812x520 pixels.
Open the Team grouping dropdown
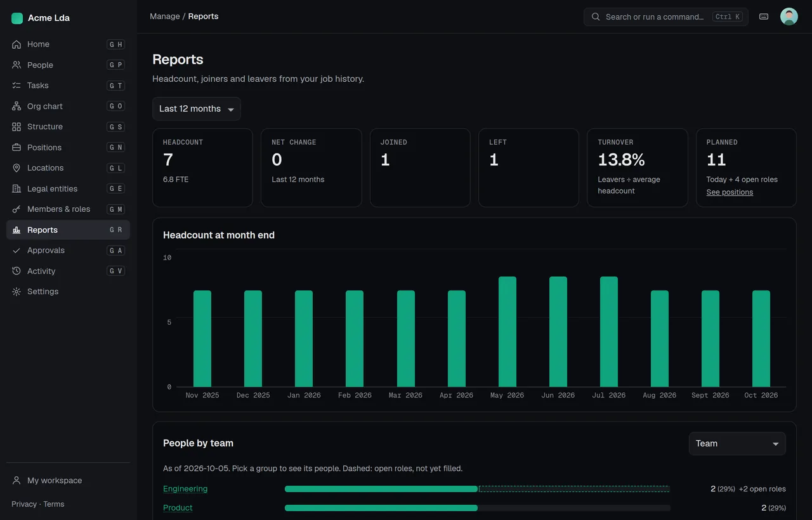737,444
